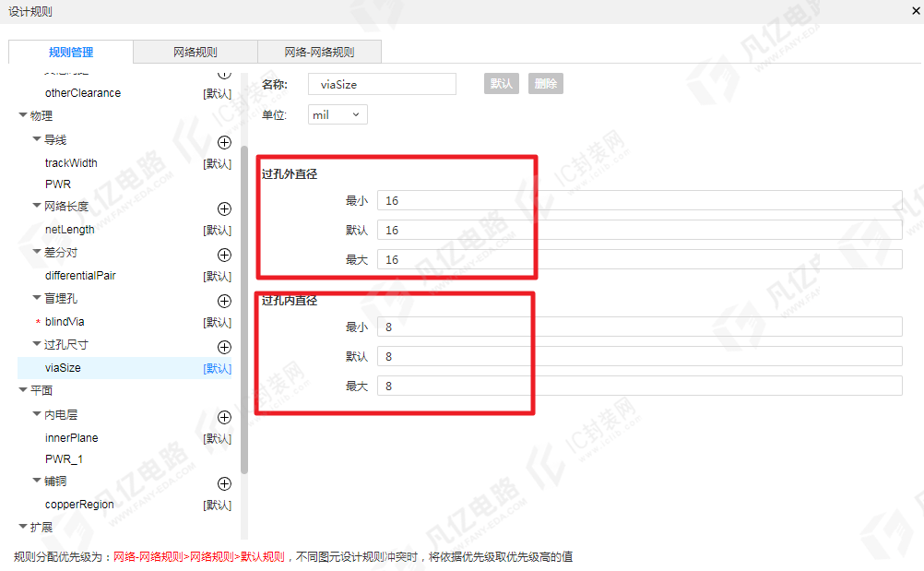The image size is (924, 571).
Task: Click the 名称 field containing viaSize
Action: click(x=382, y=84)
